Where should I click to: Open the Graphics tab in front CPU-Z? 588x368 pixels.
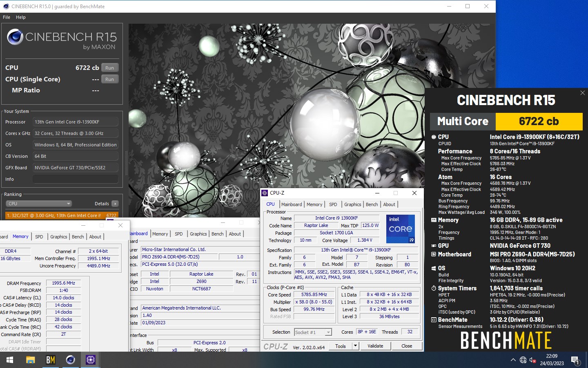click(x=353, y=204)
